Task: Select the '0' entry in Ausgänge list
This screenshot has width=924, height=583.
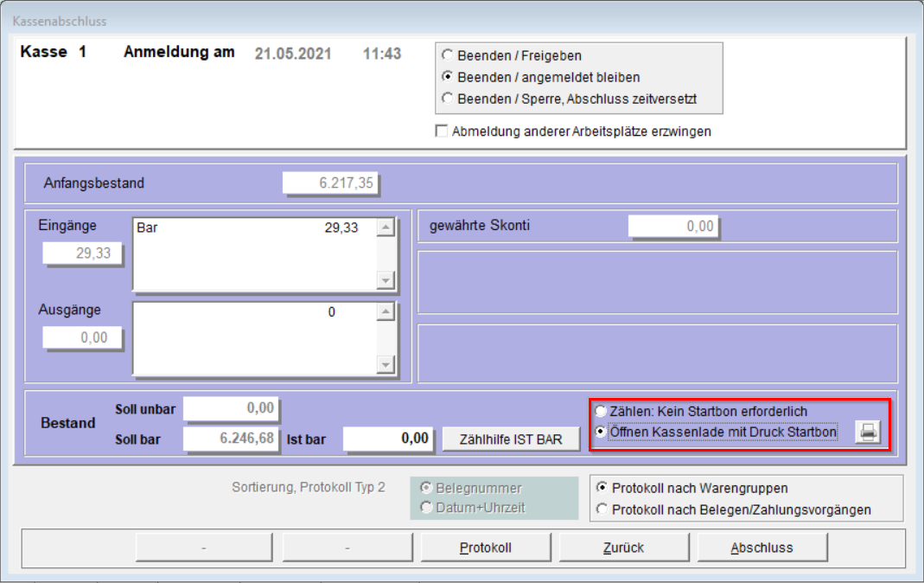Action: click(x=332, y=312)
